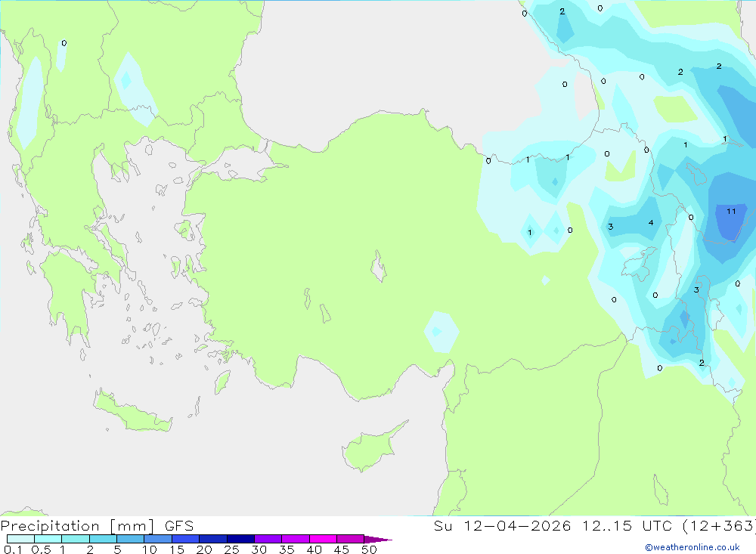
Task: Click the '(12+363)' forecast offset text
Action: click(720, 526)
